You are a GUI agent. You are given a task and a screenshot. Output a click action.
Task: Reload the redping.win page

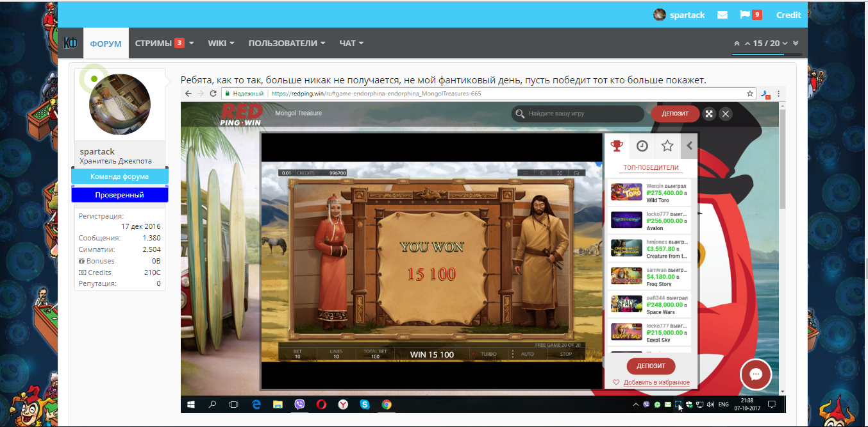coord(213,94)
